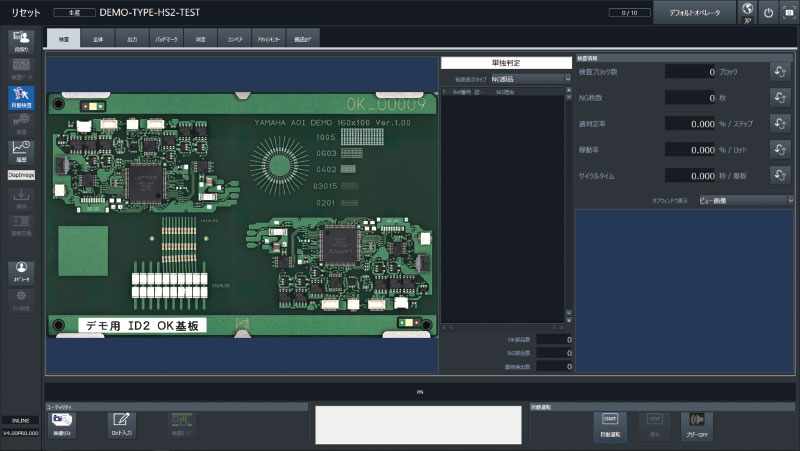Click the operator user icon in sidebar
This screenshot has height=451, width=800.
[21, 272]
